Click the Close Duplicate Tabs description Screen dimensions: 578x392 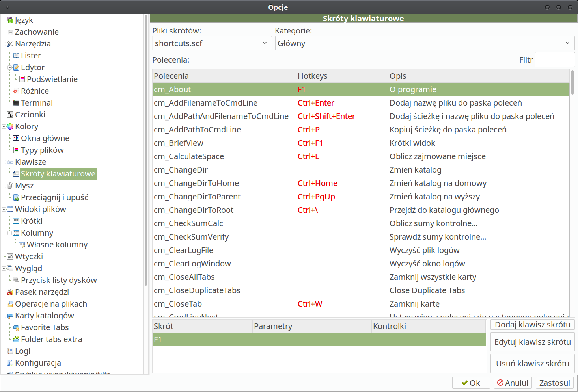[427, 290]
